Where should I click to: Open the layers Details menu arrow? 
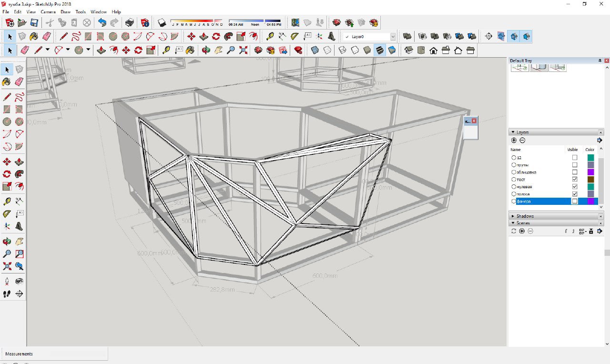point(600,140)
